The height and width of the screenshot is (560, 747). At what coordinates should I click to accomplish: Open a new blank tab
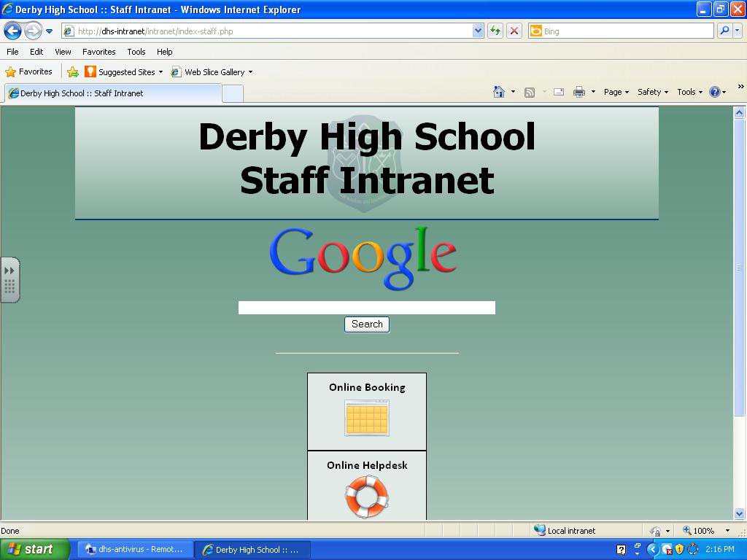(233, 93)
